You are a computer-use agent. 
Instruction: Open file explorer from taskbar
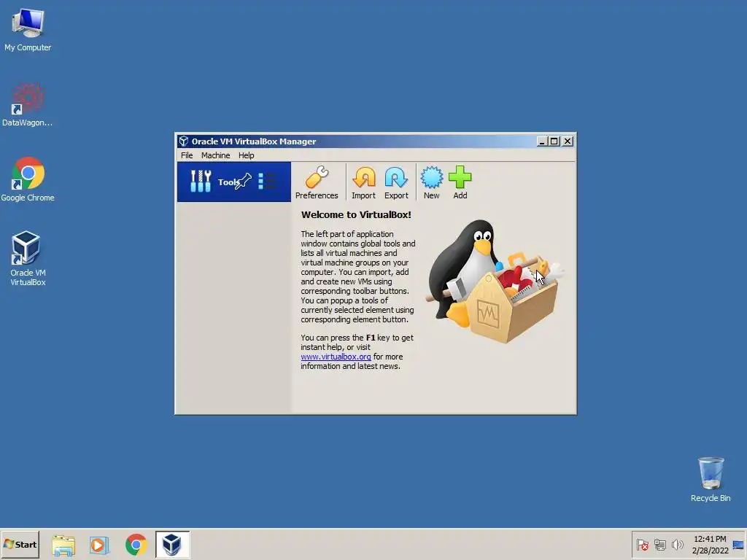coord(63,545)
